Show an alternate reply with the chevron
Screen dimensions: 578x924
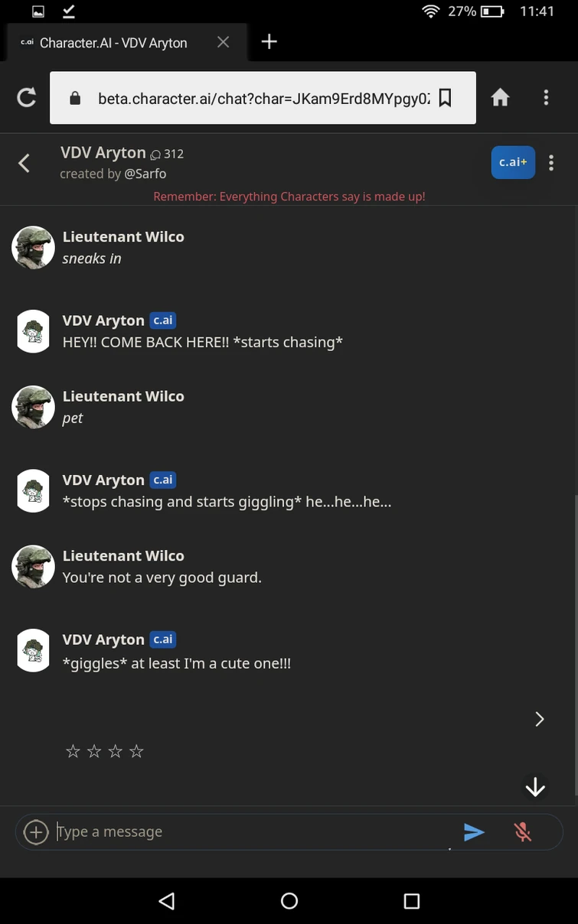point(539,719)
